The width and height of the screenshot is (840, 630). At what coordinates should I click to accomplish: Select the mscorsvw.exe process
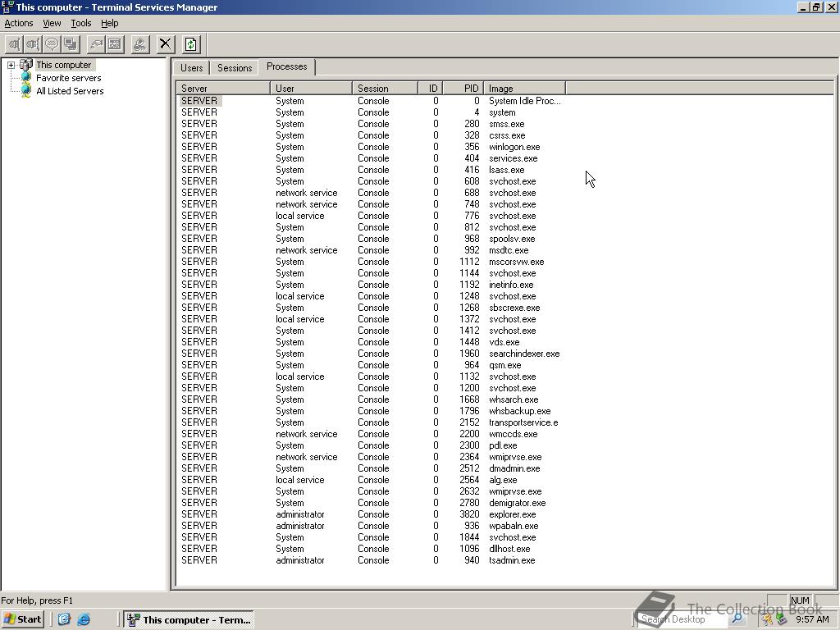tap(372, 262)
